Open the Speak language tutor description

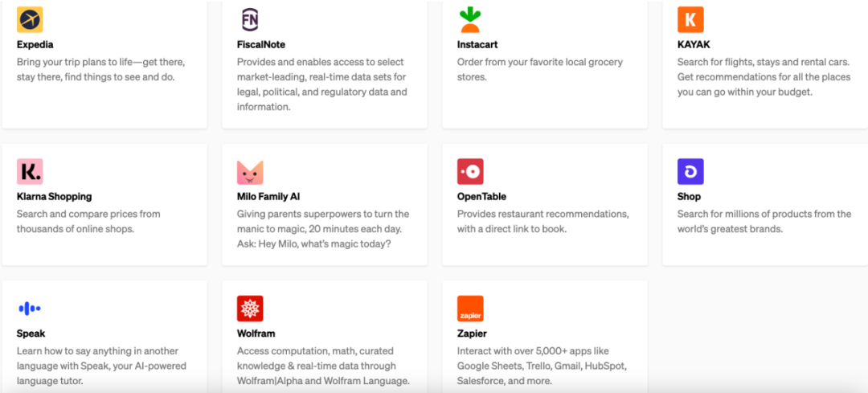click(x=101, y=366)
